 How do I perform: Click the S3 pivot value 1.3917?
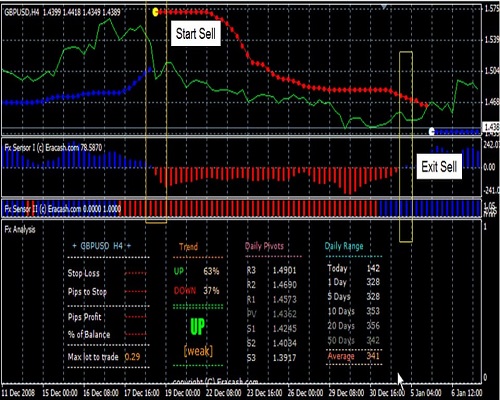pos(284,358)
